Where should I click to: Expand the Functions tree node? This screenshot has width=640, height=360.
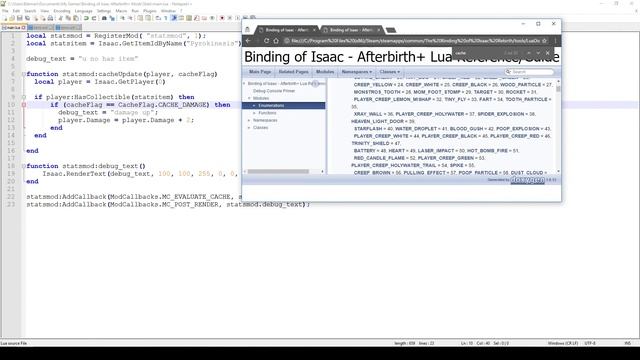[254, 113]
